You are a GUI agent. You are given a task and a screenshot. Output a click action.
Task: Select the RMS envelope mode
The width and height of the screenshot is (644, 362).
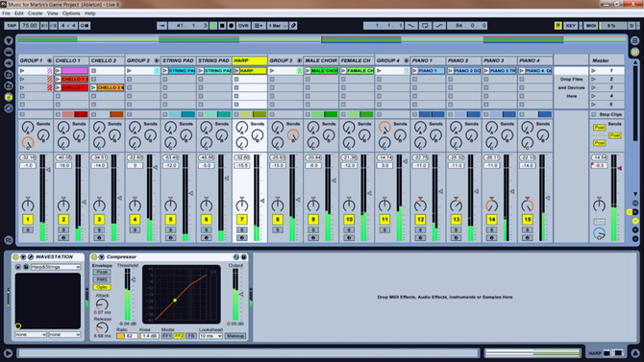click(x=102, y=279)
